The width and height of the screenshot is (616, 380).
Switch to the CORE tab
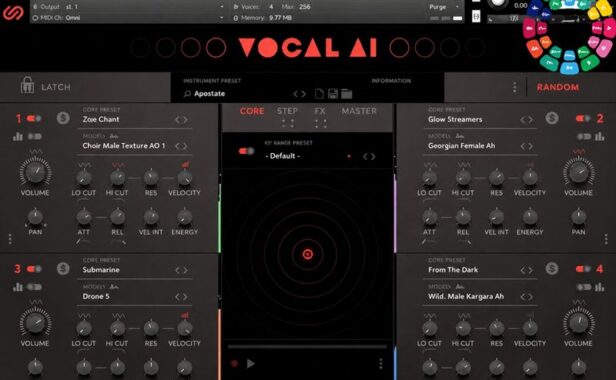[x=252, y=111]
